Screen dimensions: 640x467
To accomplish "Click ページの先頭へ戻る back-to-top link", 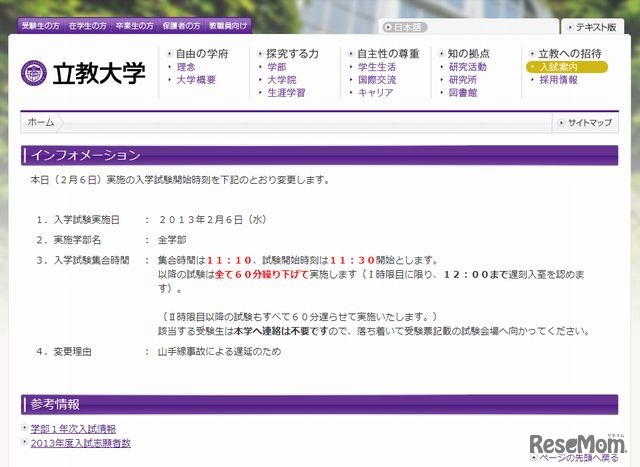I will (x=579, y=458).
